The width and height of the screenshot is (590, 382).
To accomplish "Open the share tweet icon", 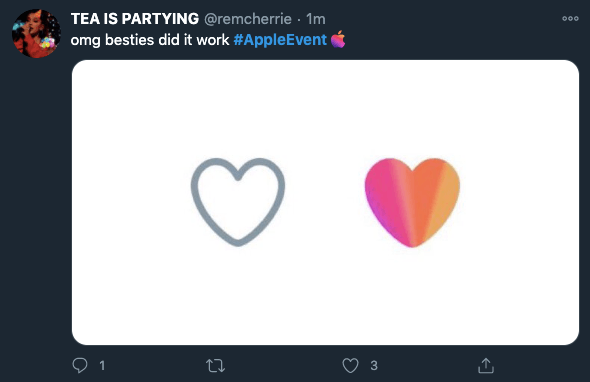I will pyautogui.click(x=486, y=365).
